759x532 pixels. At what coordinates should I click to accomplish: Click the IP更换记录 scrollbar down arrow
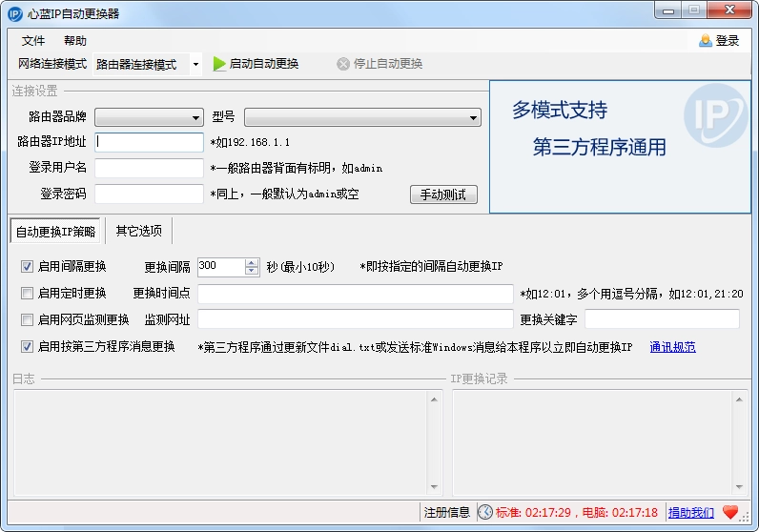point(739,487)
